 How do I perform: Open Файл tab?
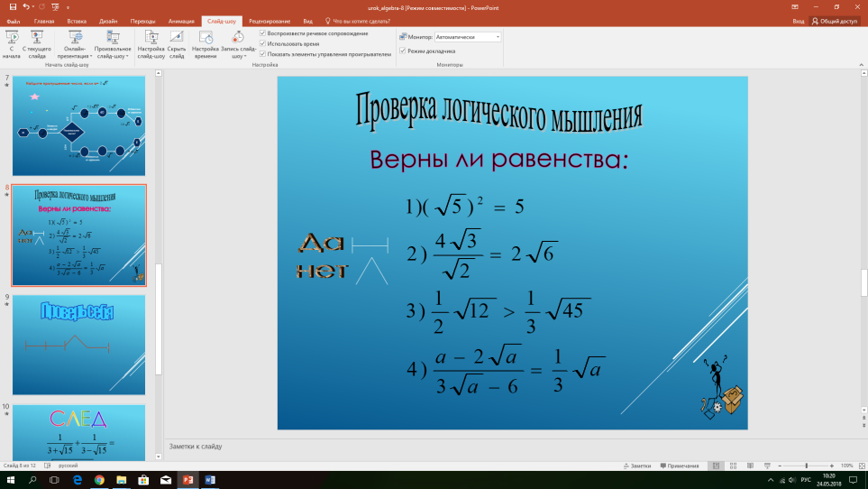click(x=14, y=21)
